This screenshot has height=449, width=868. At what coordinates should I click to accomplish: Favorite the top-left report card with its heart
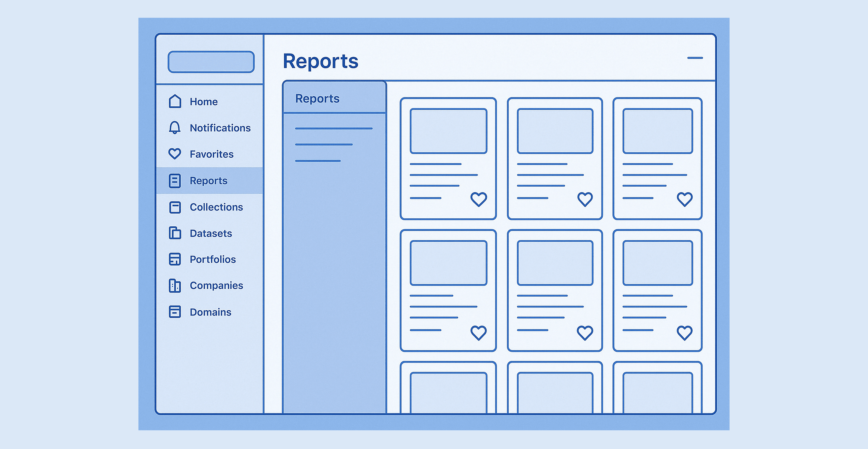(478, 199)
